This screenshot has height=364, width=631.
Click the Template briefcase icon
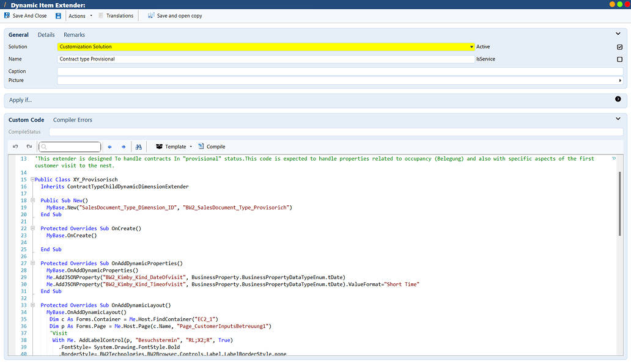click(160, 147)
